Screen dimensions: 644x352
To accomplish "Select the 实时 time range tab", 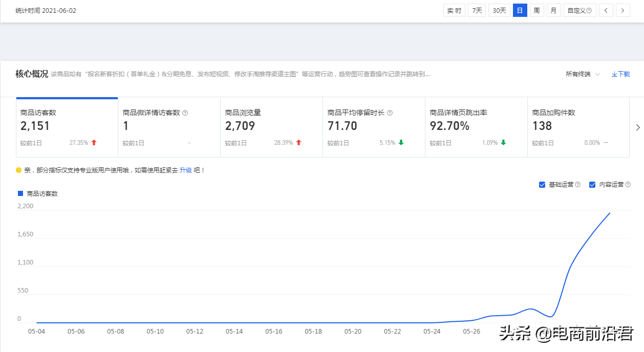I will click(x=454, y=10).
